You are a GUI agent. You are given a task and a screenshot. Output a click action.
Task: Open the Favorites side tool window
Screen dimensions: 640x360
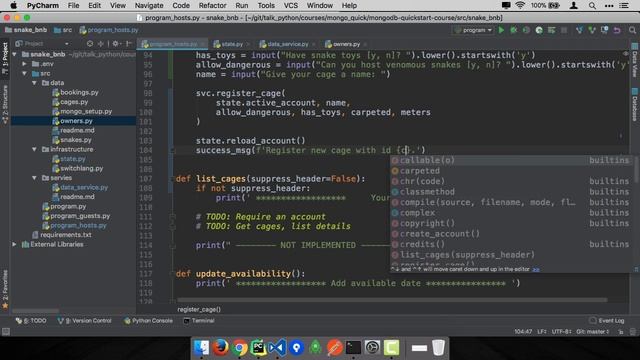5,289
